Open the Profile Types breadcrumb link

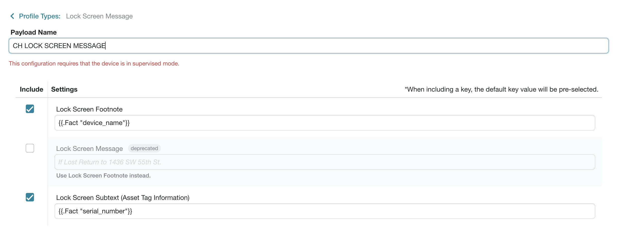pyautogui.click(x=40, y=16)
